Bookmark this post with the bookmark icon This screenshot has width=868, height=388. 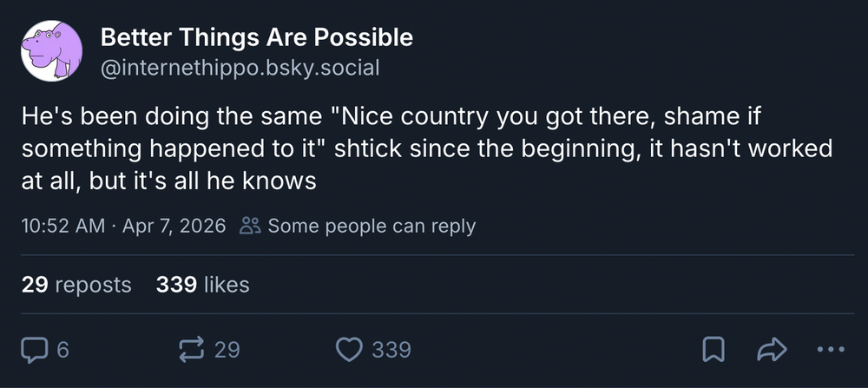(x=713, y=350)
